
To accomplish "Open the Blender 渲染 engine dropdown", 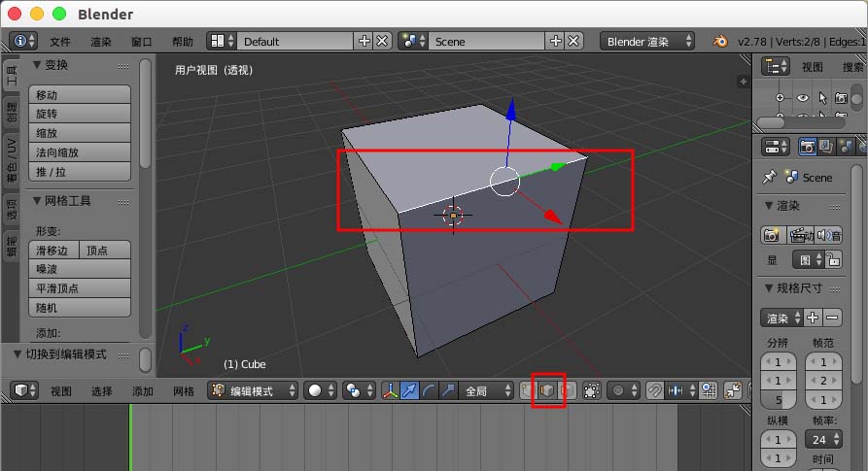I will (x=647, y=41).
